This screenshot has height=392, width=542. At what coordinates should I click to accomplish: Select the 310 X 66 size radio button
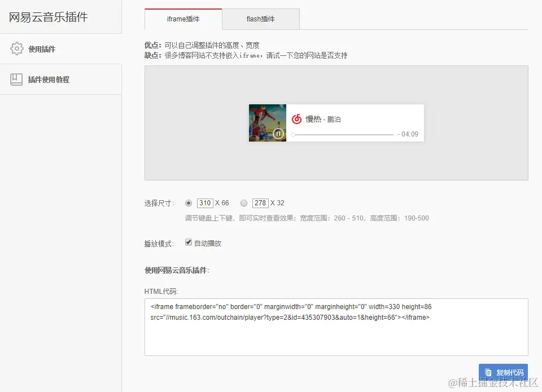point(189,203)
